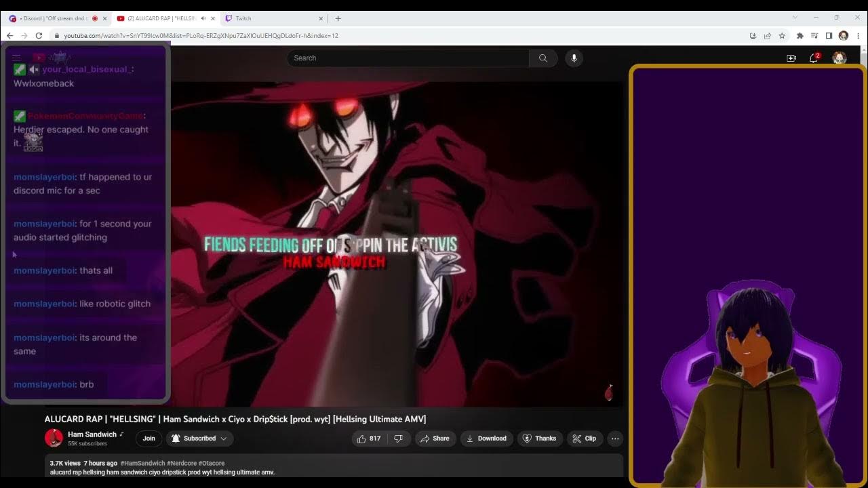Close the Discord tab

click(x=104, y=18)
